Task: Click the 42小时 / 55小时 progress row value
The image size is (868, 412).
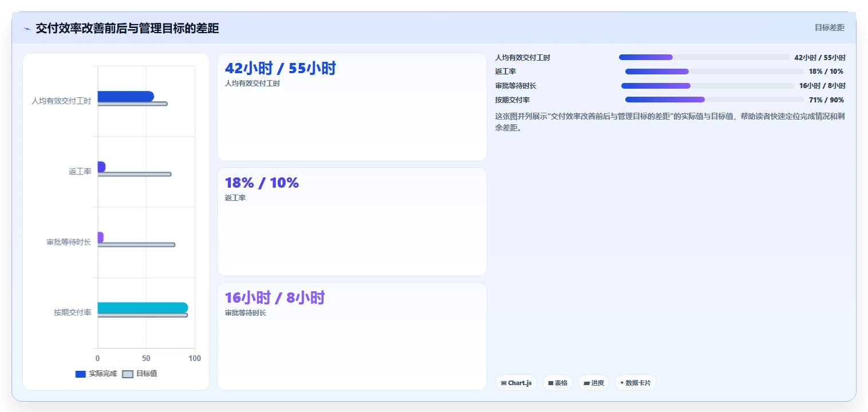Action: (820, 57)
